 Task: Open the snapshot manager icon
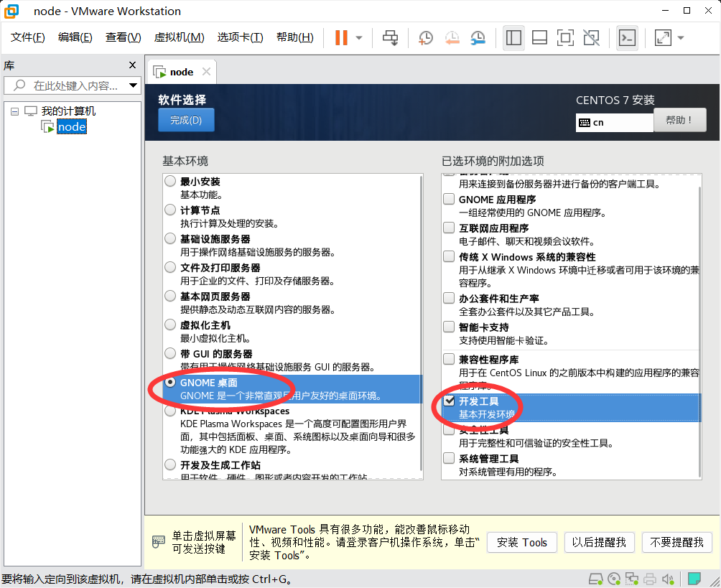point(478,38)
